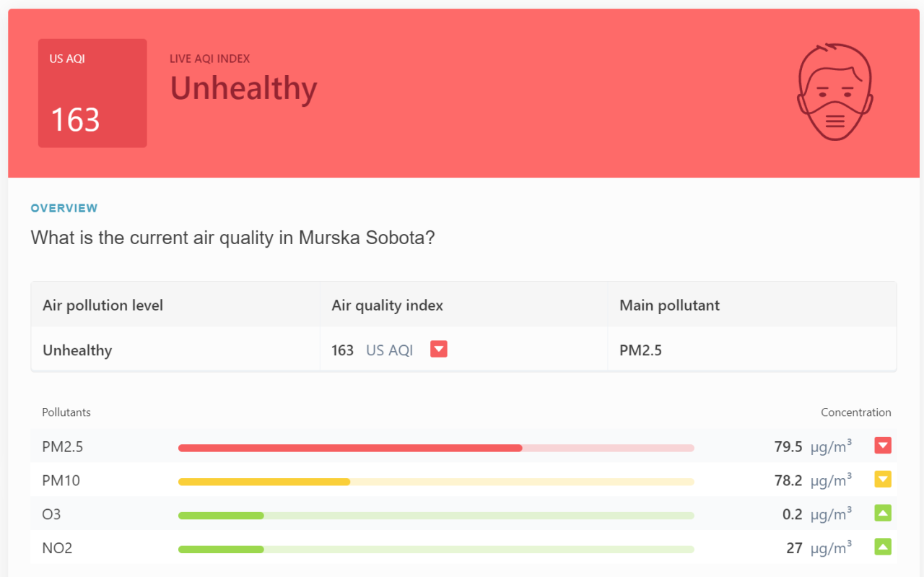Viewport: 924px width, 577px height.
Task: Select the Air pollution level column header
Action: pos(103,305)
